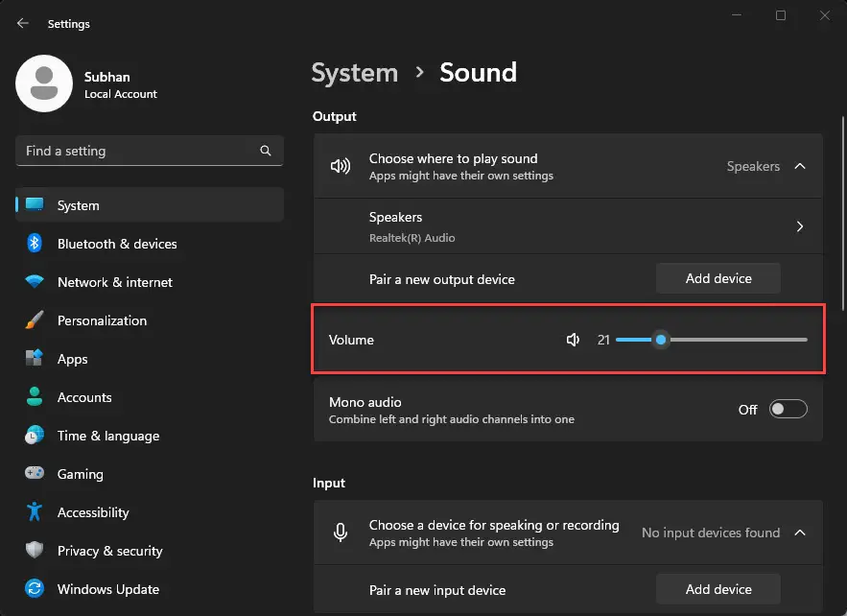Expand the speaking or recording device section

[x=800, y=533]
